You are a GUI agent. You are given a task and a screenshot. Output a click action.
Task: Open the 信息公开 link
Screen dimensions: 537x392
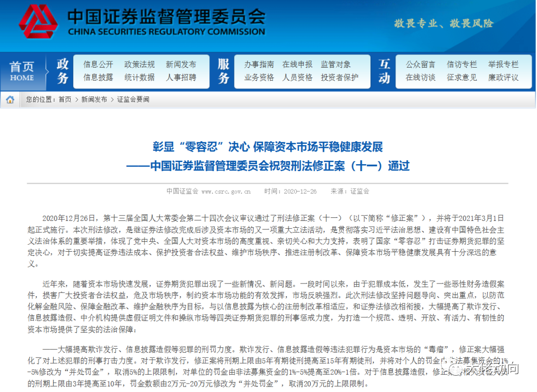point(97,64)
